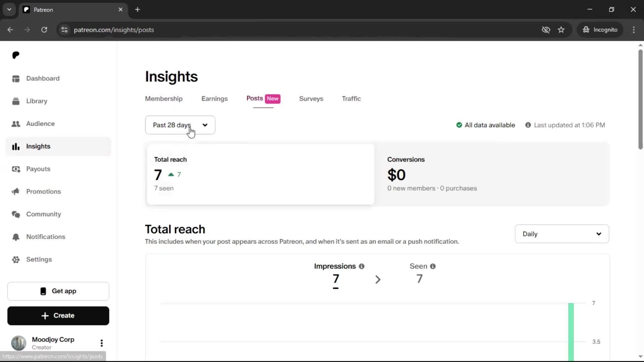The image size is (644, 362).
Task: Click the page vertical scrollbar
Action: (x=640, y=100)
